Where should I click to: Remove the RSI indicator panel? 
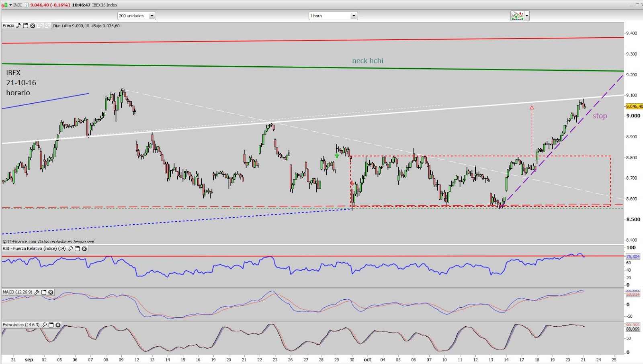84,249
